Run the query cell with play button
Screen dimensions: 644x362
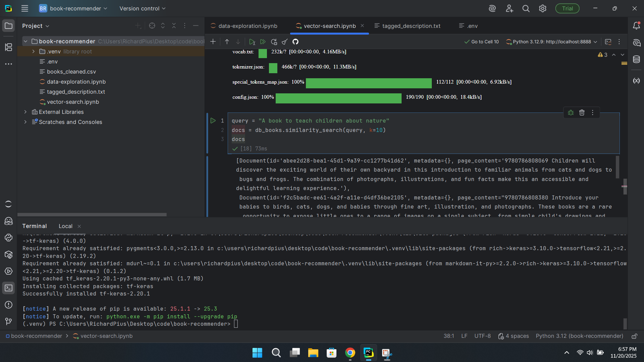click(x=213, y=121)
